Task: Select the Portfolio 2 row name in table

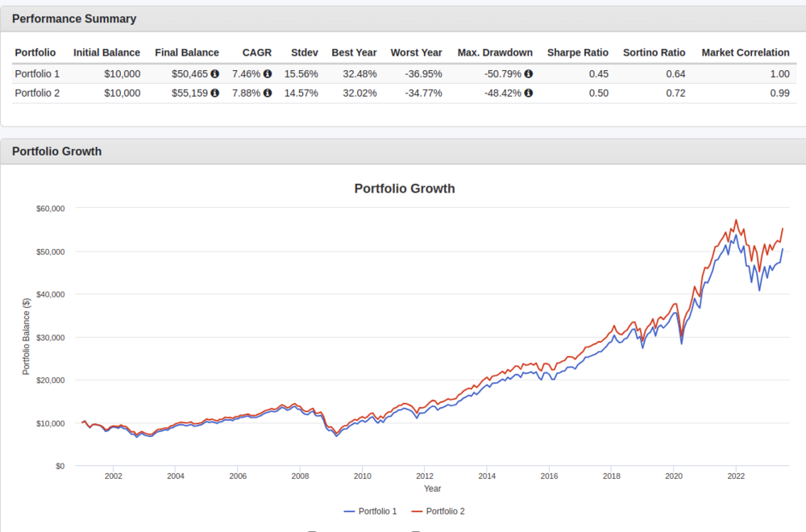Action: pos(36,93)
